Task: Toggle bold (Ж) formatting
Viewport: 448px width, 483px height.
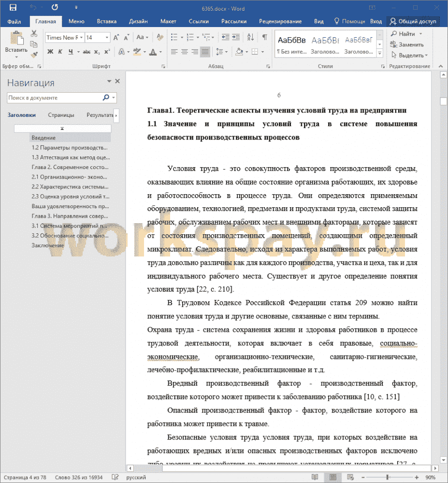Action: coord(50,52)
